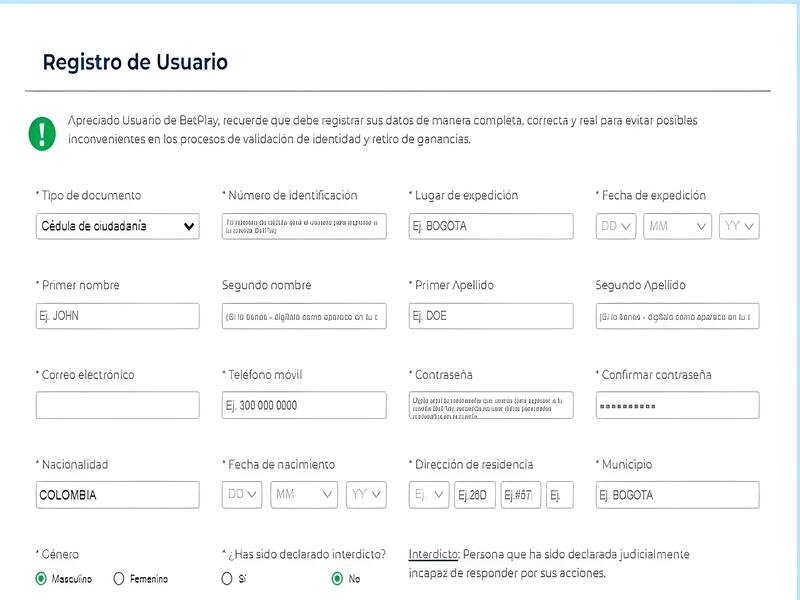Open the Tipo de documento dropdown
The height and width of the screenshot is (600, 800).
point(117,226)
